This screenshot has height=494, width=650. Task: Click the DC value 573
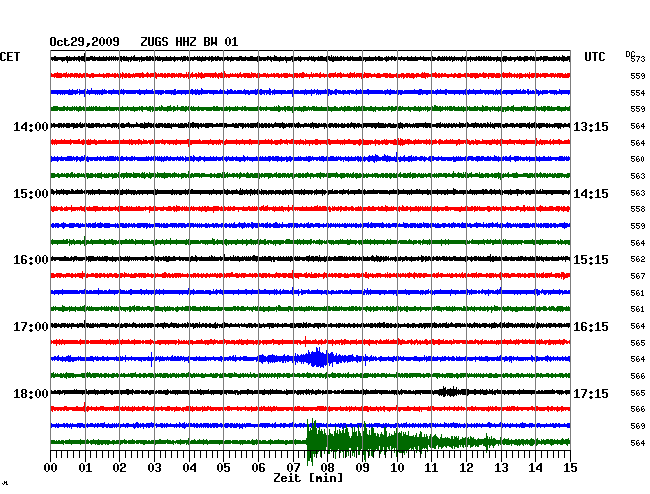coord(638,59)
